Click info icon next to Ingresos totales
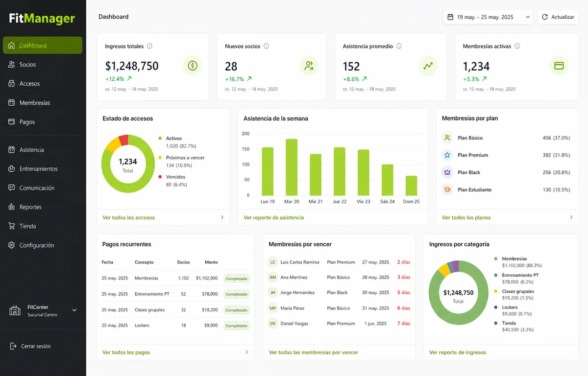Image resolution: width=588 pixels, height=376 pixels. (149, 46)
